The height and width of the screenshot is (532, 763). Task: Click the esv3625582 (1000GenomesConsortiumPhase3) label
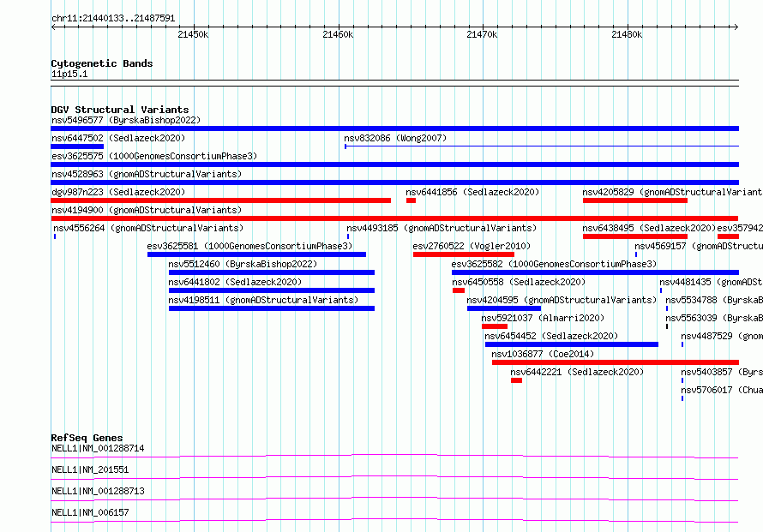pos(554,264)
